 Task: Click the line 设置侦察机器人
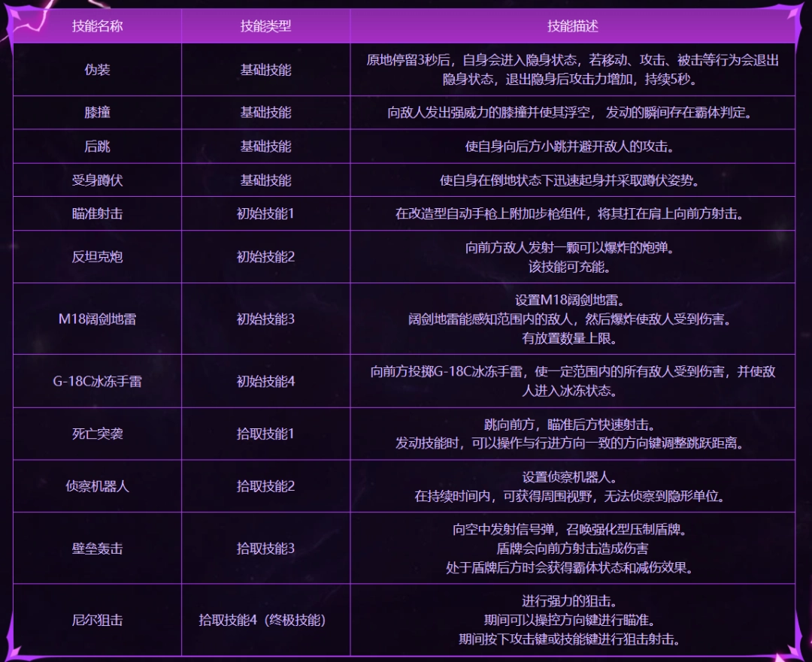coord(570,476)
